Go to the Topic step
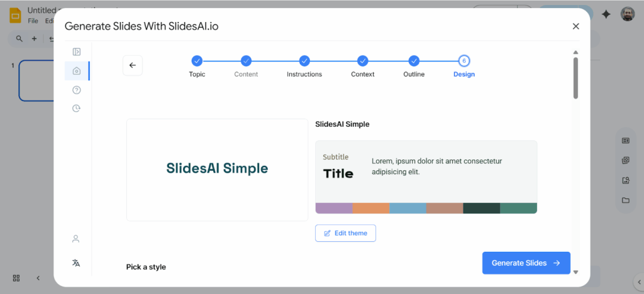The image size is (644, 294). point(197,61)
